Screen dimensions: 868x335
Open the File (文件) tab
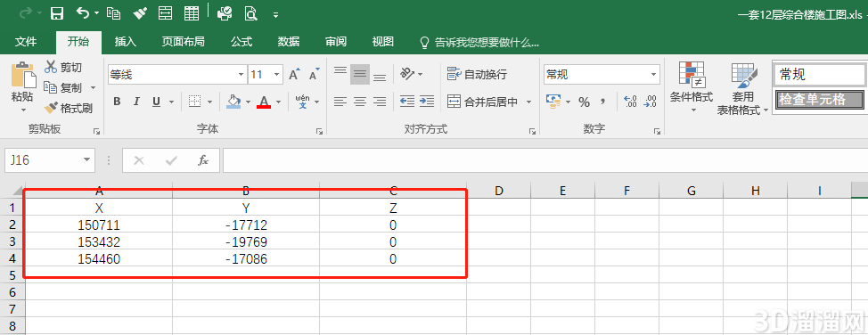point(26,42)
